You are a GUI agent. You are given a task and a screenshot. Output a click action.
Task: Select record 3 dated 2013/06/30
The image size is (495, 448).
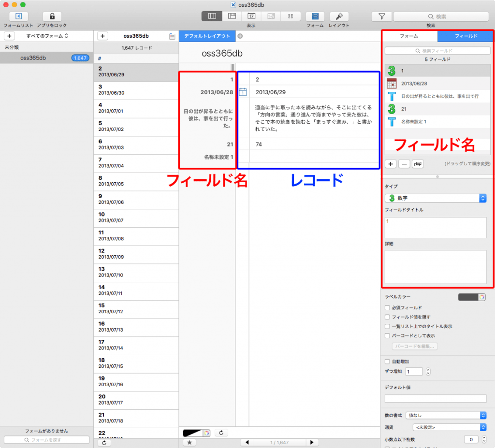(x=136, y=91)
